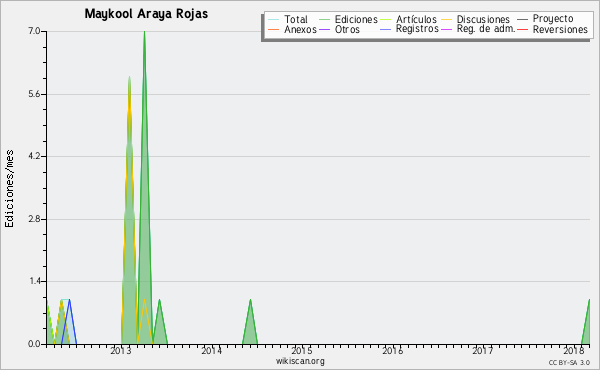
Task: Click the tallest green peak reaching 7.0
Action: point(144,32)
